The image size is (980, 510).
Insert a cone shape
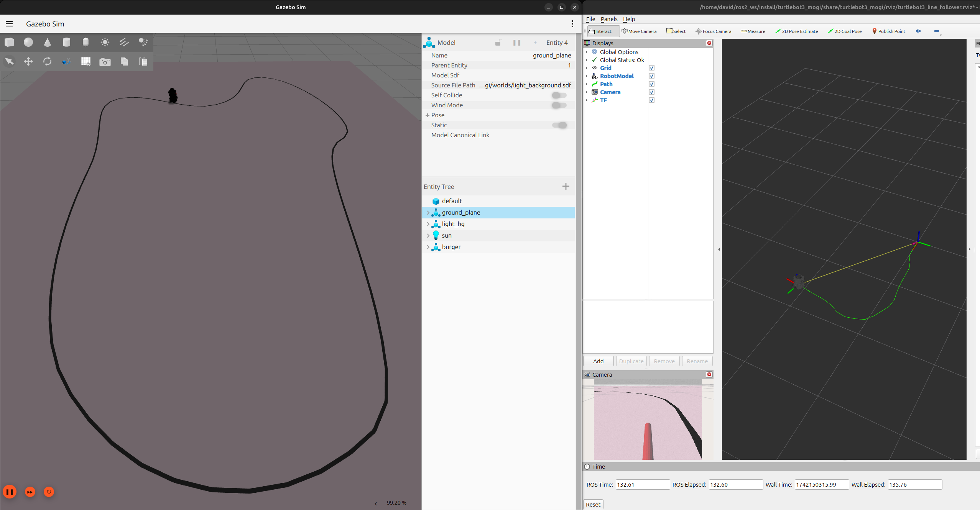[48, 42]
